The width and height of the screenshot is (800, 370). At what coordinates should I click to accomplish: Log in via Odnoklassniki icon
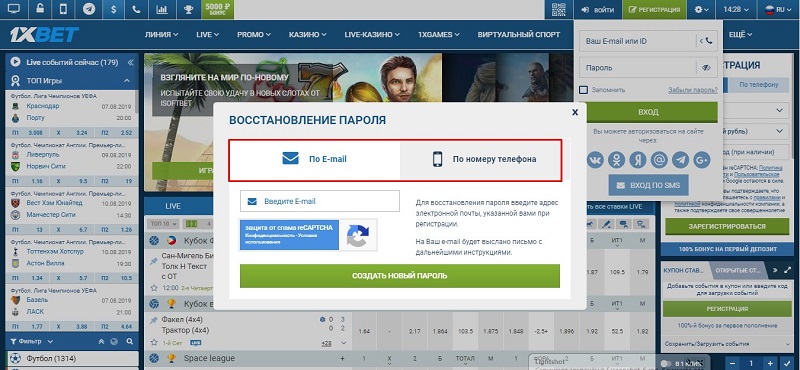click(616, 160)
